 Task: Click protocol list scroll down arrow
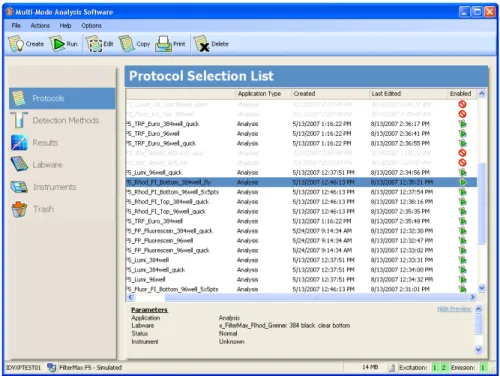[482, 287]
